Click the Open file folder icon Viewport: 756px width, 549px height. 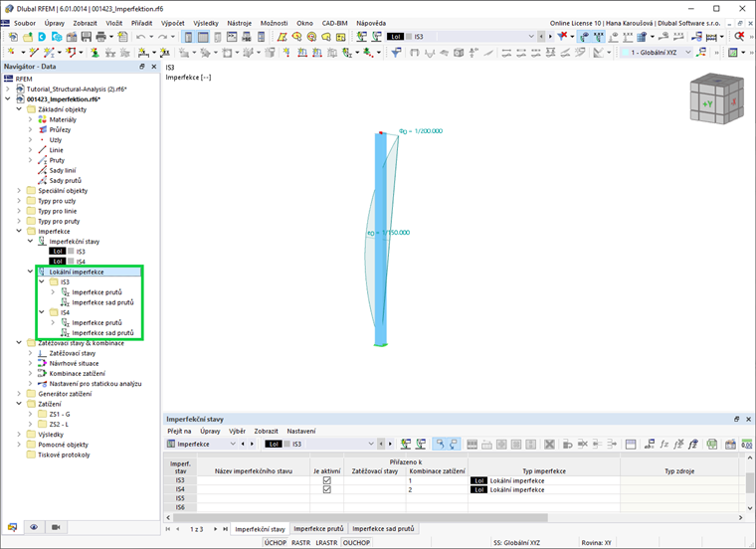(28, 37)
